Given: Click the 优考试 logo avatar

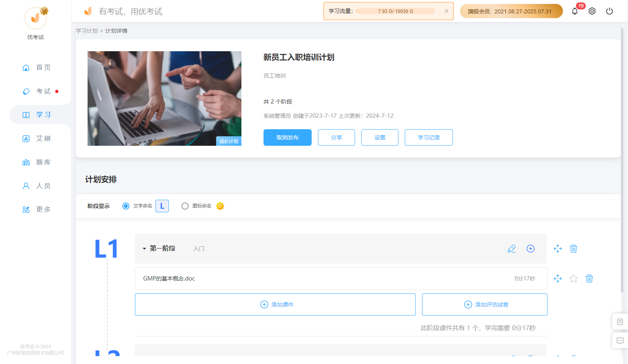Looking at the screenshot, I should (36, 18).
